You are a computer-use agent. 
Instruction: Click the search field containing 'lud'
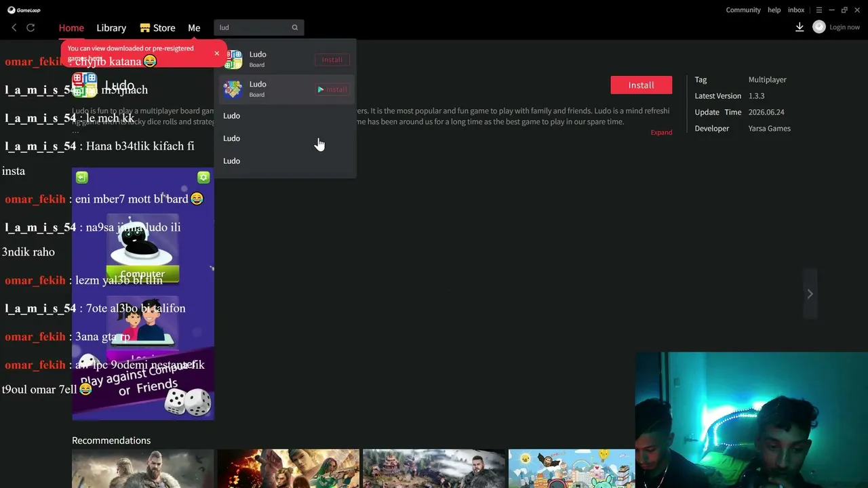pos(259,28)
